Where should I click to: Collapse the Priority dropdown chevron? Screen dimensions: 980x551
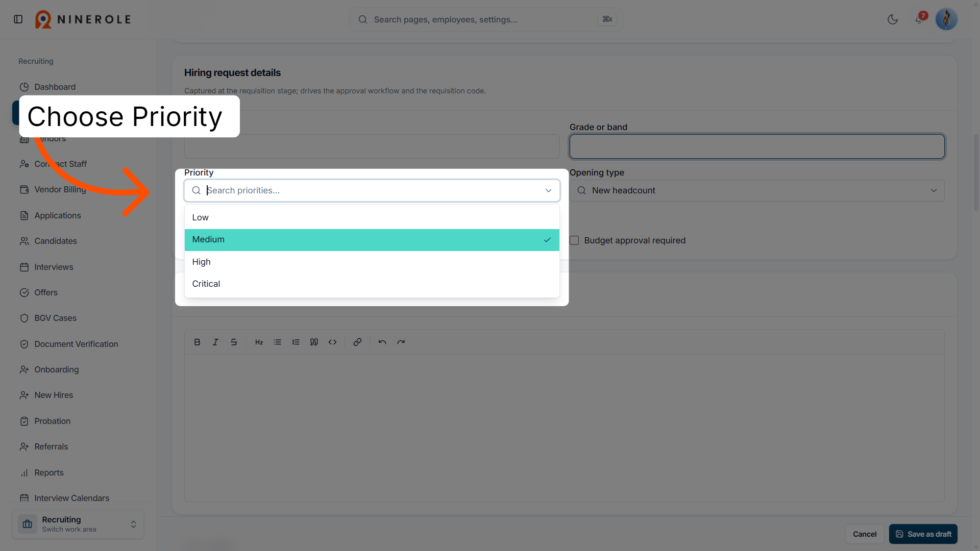548,191
